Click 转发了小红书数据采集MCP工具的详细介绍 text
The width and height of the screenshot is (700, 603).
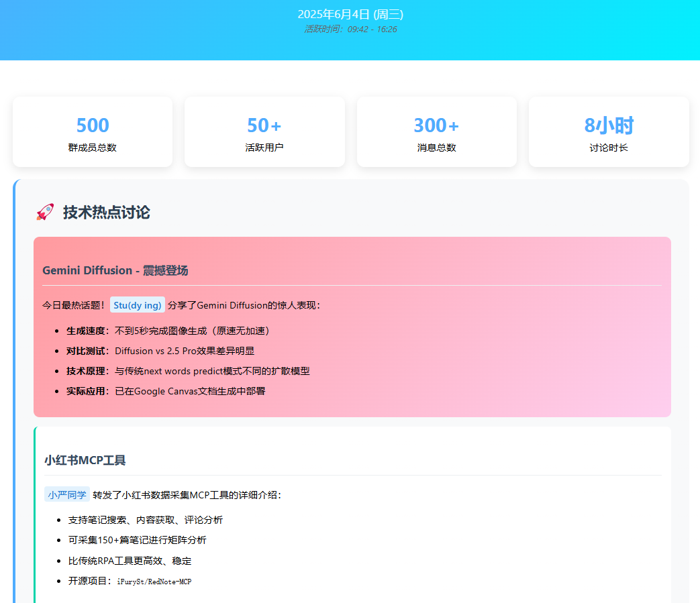tap(187, 495)
